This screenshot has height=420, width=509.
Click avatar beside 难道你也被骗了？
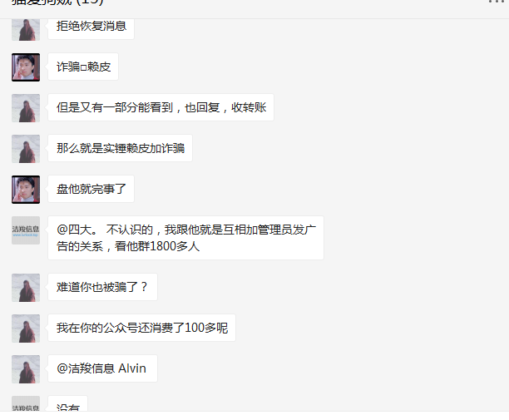[x=26, y=288]
